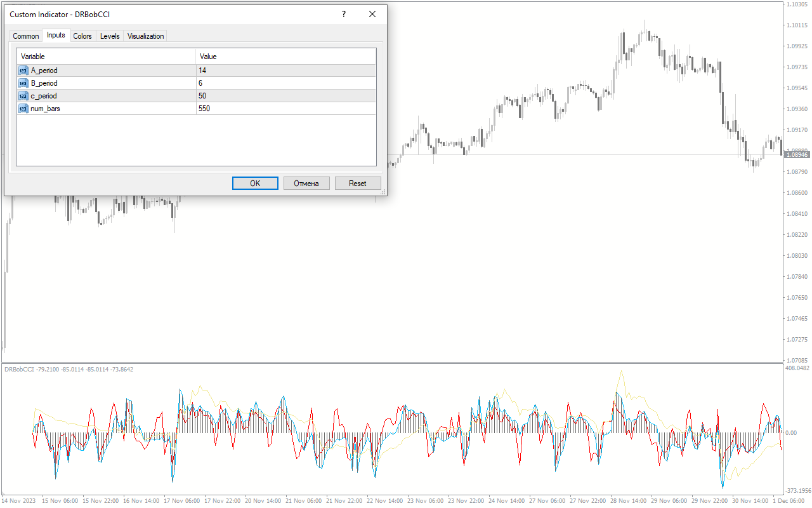Image resolution: width=812 pixels, height=508 pixels.
Task: Close the Custom Indicator dialog
Action: pos(372,14)
